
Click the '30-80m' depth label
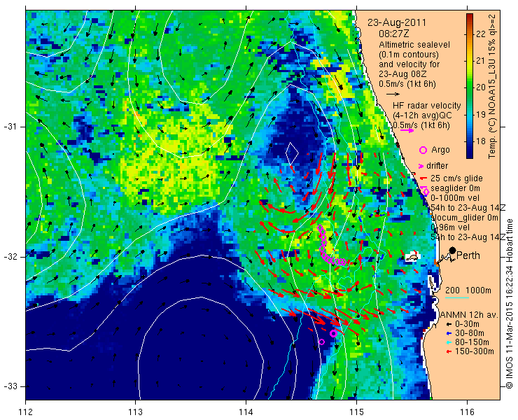coord(470,333)
